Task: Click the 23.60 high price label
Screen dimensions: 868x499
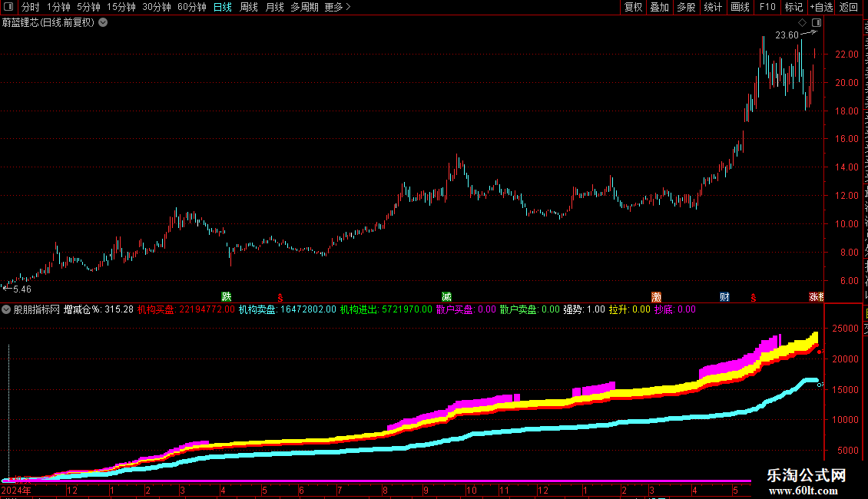Action: click(x=787, y=35)
